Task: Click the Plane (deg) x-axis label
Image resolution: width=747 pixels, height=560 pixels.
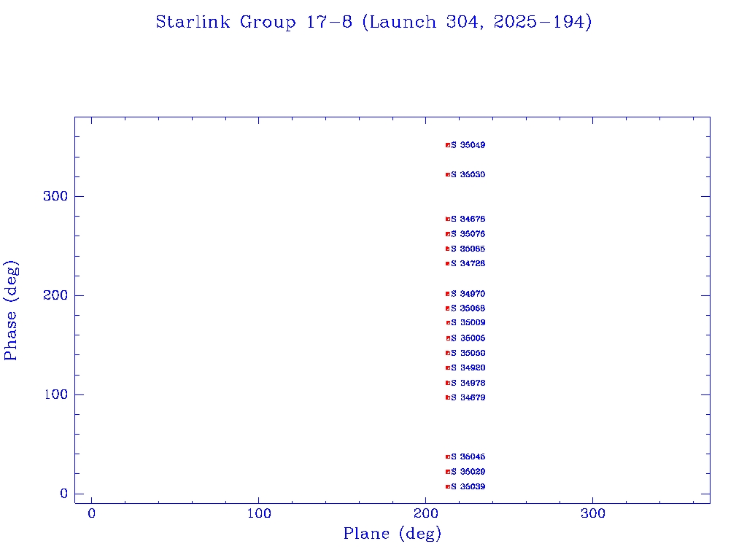Action: [392, 534]
